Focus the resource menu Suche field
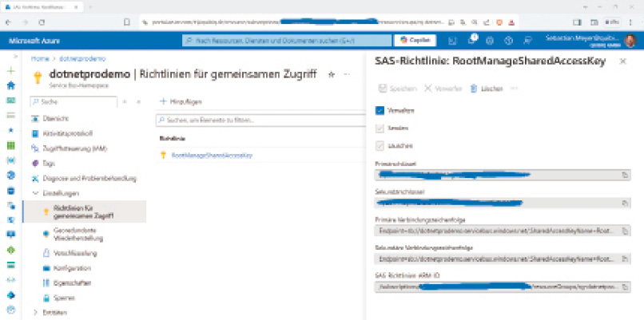 pos(74,101)
